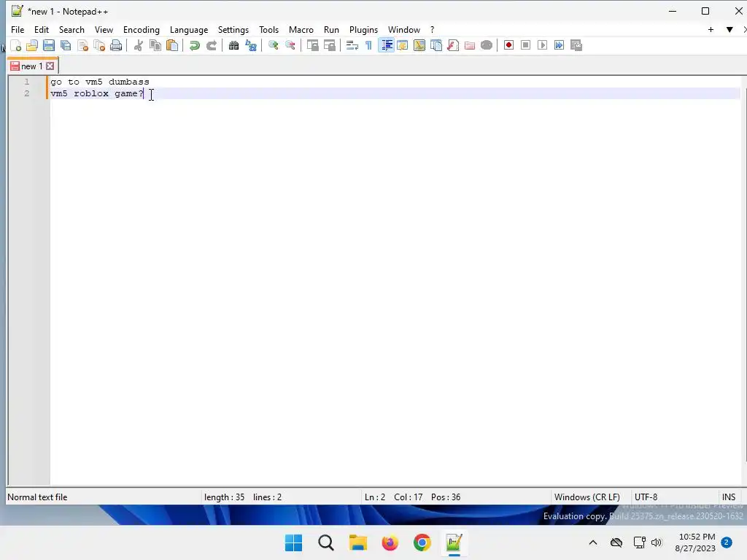Click the Paste clipboard icon

[x=172, y=45]
